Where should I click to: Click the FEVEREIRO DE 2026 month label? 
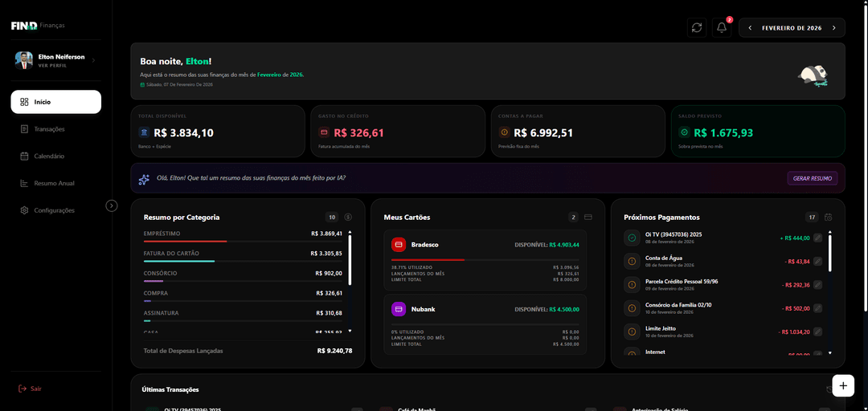coord(792,27)
